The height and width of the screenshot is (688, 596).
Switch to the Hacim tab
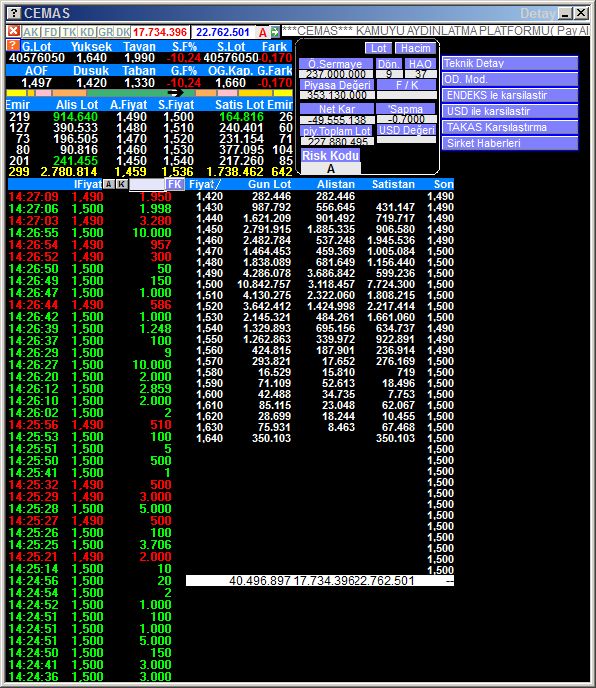(x=416, y=48)
